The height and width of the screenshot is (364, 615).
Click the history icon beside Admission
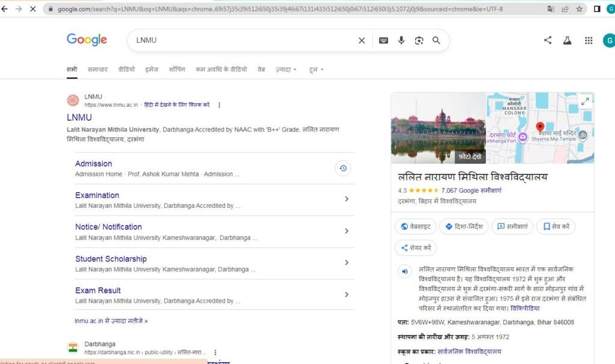[x=343, y=168]
